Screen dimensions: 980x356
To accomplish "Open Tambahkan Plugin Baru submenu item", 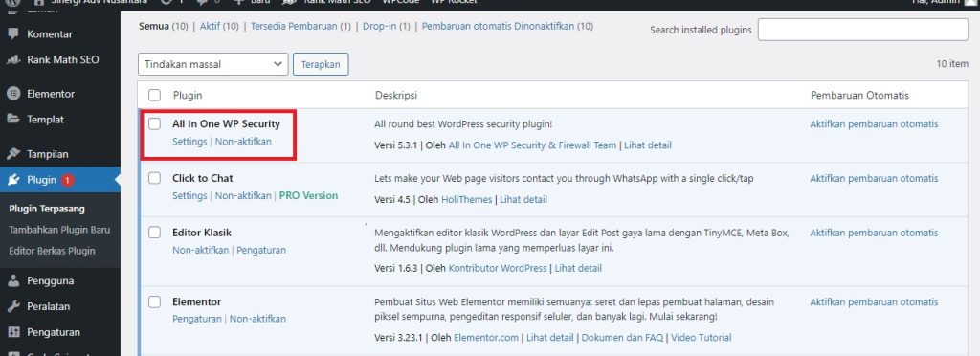I will click(59, 230).
